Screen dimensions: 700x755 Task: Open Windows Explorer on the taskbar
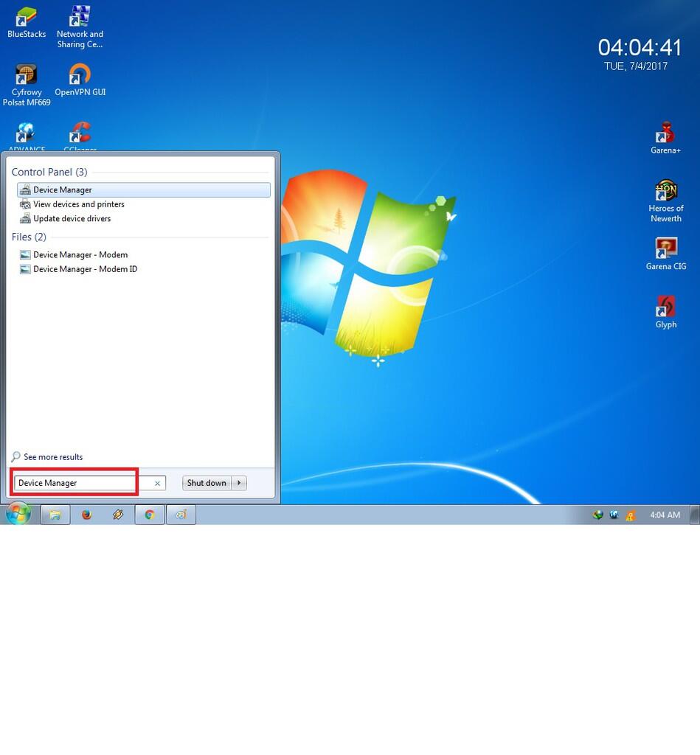click(x=55, y=514)
